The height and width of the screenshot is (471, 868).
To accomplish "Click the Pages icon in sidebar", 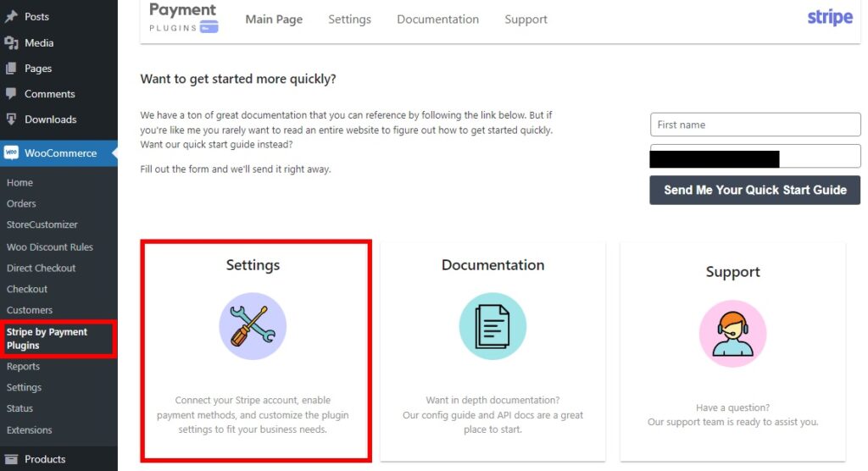I will 11,69.
